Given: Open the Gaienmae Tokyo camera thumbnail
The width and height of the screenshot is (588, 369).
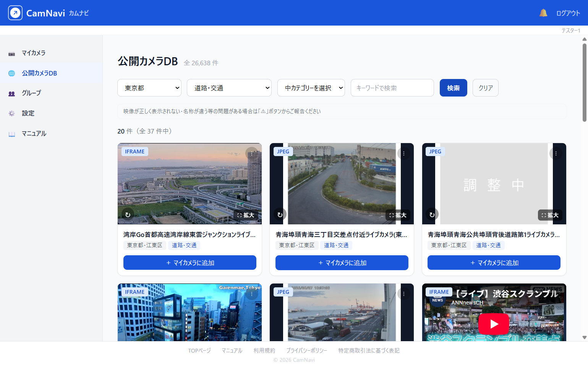Looking at the screenshot, I should pos(190,312).
